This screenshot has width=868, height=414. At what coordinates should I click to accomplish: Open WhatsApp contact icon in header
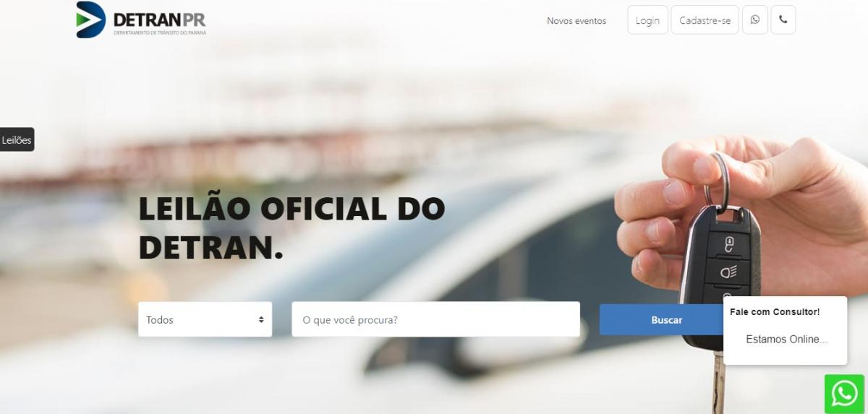755,20
